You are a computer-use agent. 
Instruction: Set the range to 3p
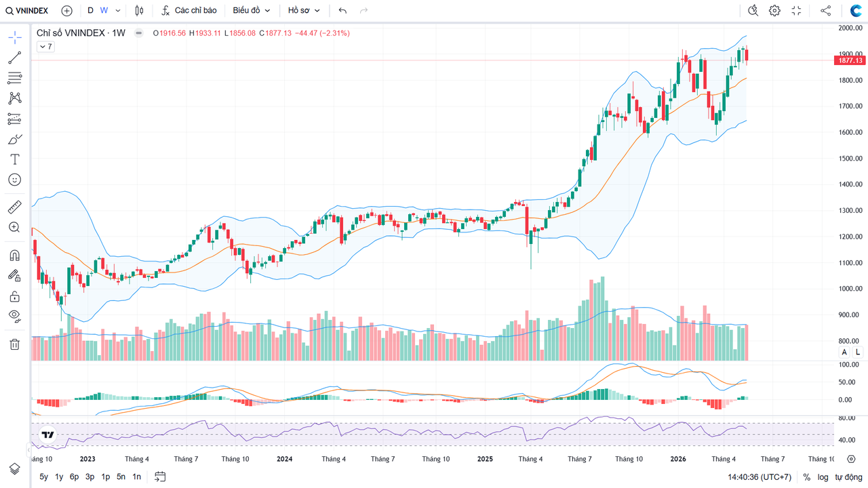click(90, 476)
